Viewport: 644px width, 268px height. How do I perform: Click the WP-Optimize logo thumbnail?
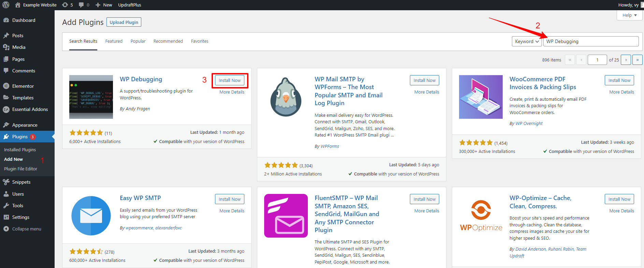(x=481, y=216)
